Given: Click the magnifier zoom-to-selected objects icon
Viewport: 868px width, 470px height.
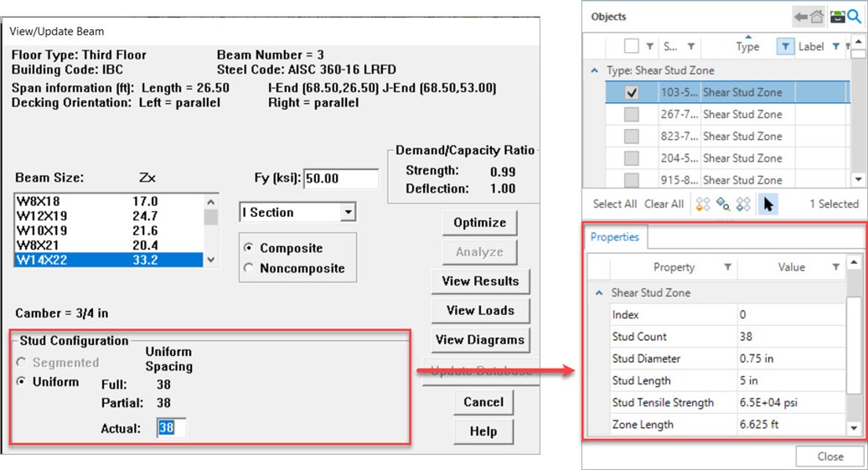Looking at the screenshot, I should pyautogui.click(x=723, y=204).
